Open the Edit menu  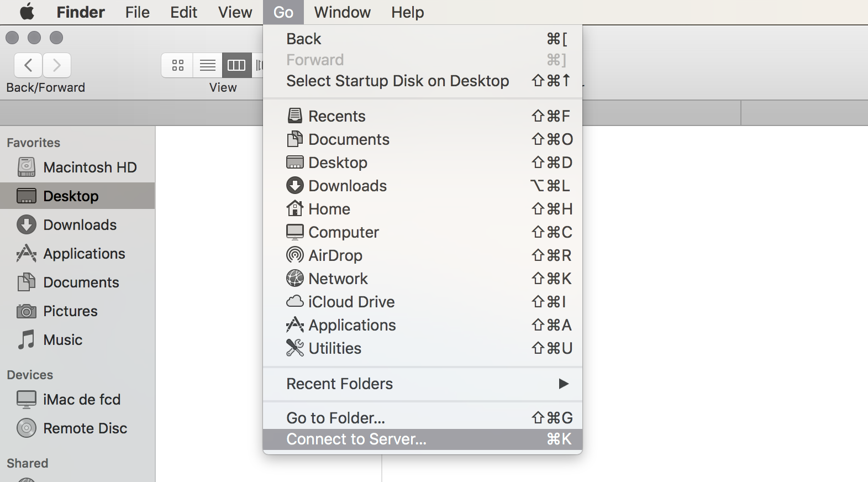(x=184, y=12)
